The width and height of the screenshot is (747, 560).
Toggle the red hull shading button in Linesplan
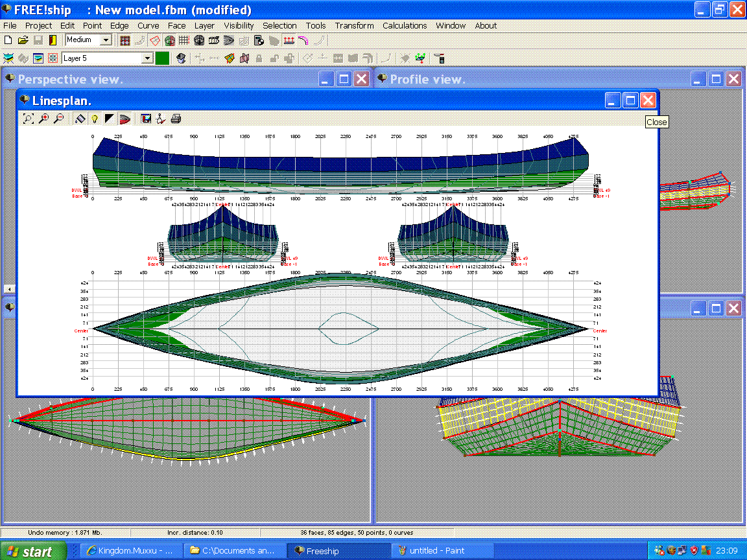tap(124, 119)
